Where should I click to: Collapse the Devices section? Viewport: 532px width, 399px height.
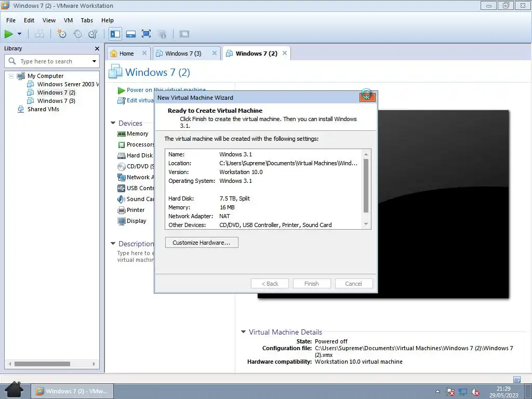tap(113, 123)
